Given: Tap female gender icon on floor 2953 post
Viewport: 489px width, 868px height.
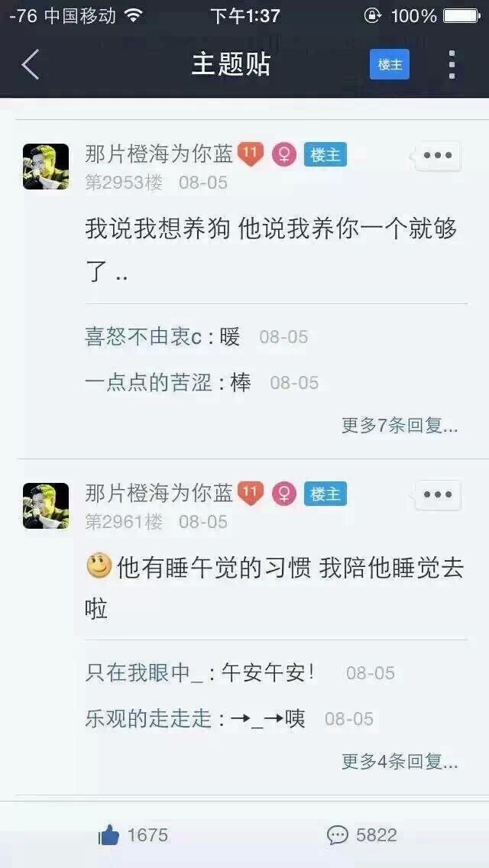Looking at the screenshot, I should point(284,155).
